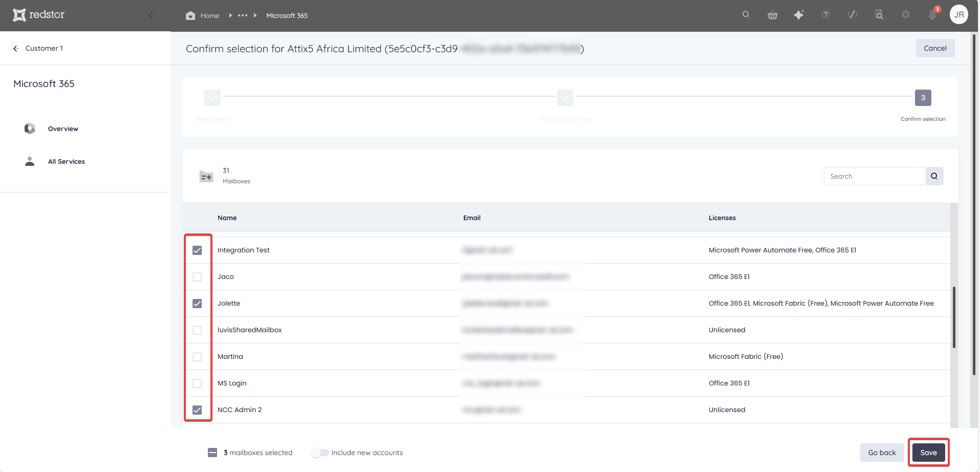The width and height of the screenshot is (980, 472).
Task: Open notifications bell with badge
Action: coord(933,14)
